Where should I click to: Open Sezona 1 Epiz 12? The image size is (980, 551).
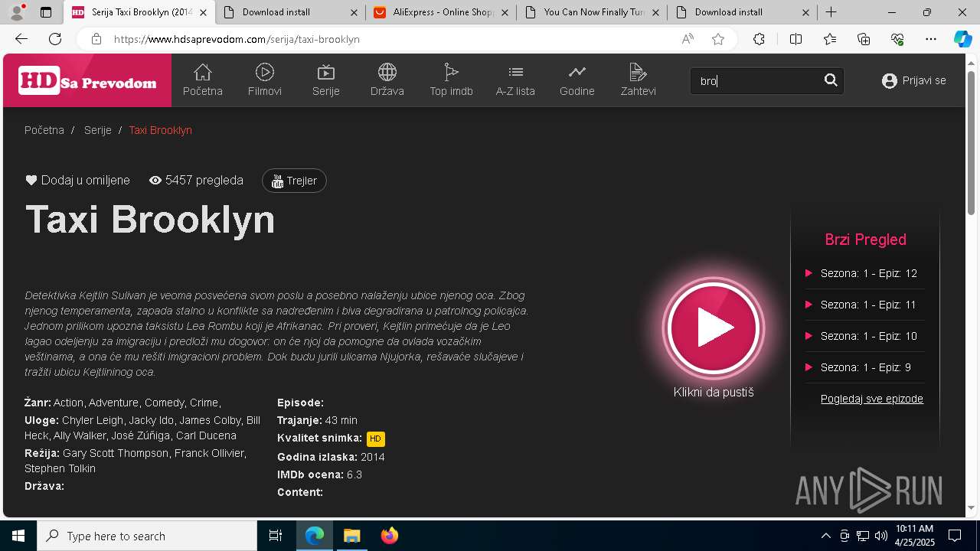[868, 273]
